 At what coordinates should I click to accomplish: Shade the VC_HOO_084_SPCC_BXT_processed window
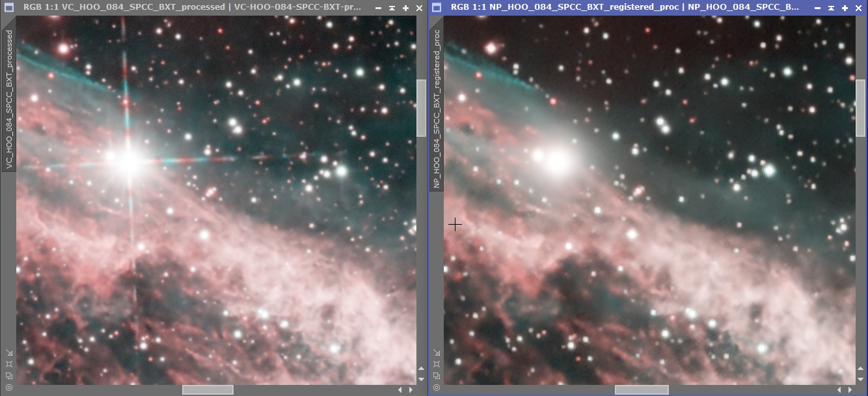(x=392, y=8)
